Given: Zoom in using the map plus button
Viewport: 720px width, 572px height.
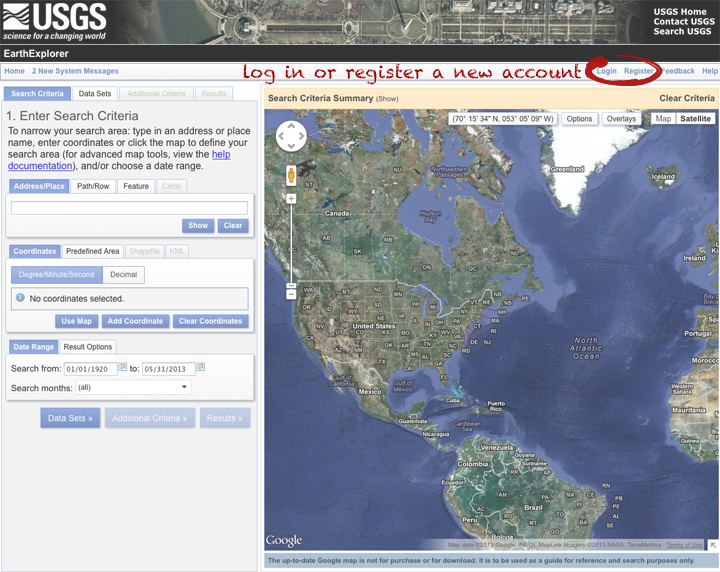Looking at the screenshot, I should [x=291, y=199].
